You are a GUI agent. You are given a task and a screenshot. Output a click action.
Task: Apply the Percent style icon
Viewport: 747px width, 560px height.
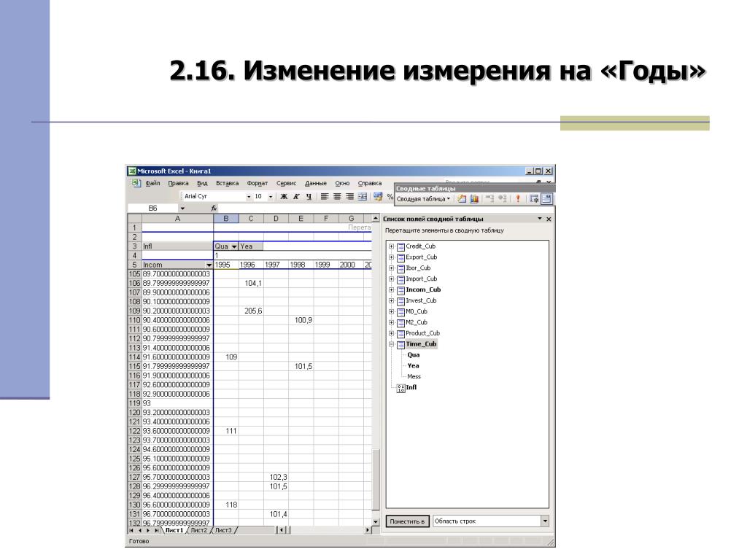coord(390,197)
